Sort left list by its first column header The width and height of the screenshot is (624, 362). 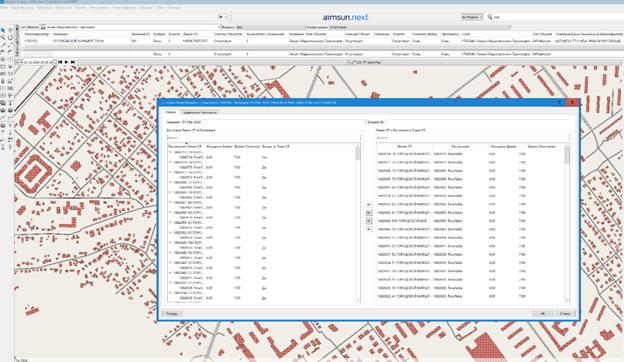[185, 146]
